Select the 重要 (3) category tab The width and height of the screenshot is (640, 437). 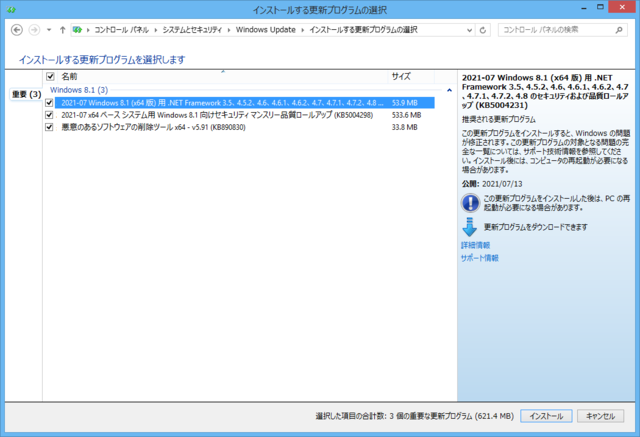point(26,94)
